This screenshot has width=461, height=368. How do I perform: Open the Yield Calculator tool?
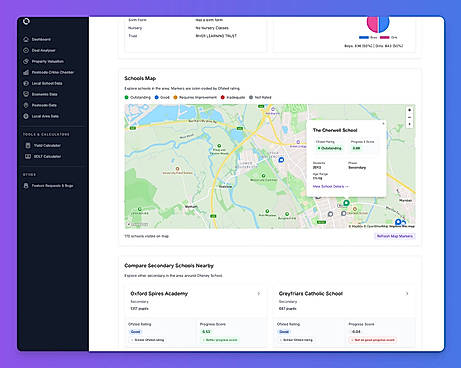point(47,146)
